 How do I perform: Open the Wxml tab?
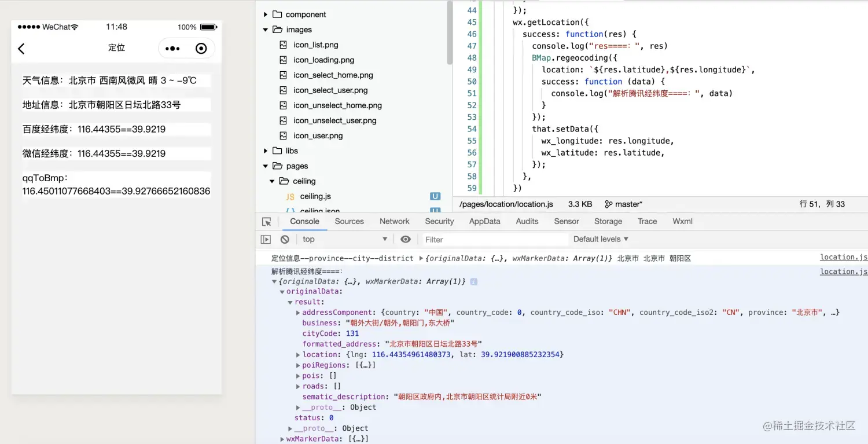click(683, 221)
